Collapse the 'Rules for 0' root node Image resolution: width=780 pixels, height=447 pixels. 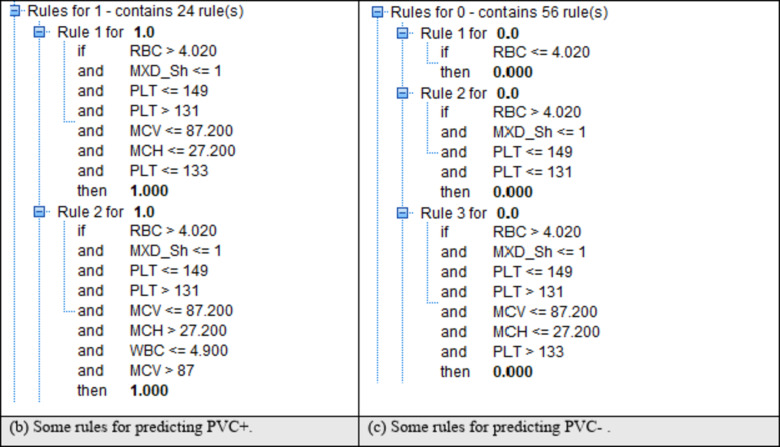click(x=376, y=12)
